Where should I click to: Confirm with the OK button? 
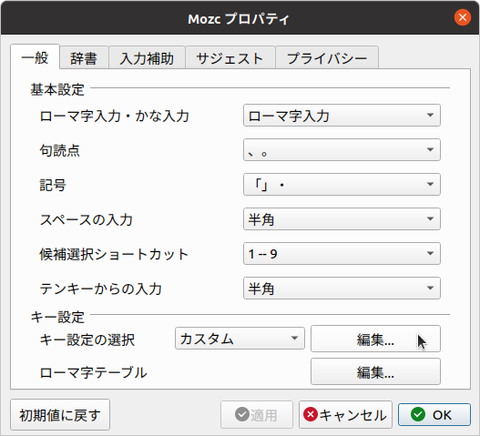(x=434, y=415)
